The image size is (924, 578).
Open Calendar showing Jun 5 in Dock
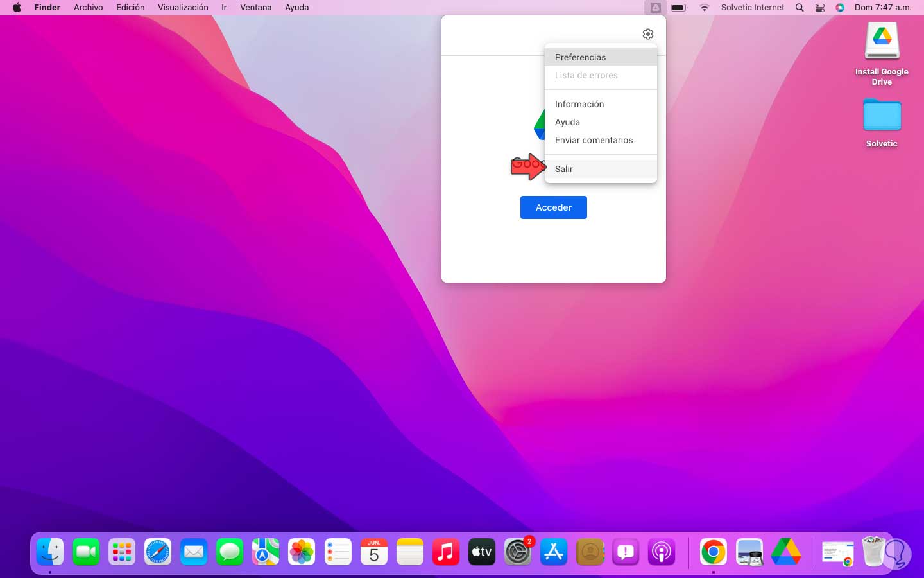point(374,552)
